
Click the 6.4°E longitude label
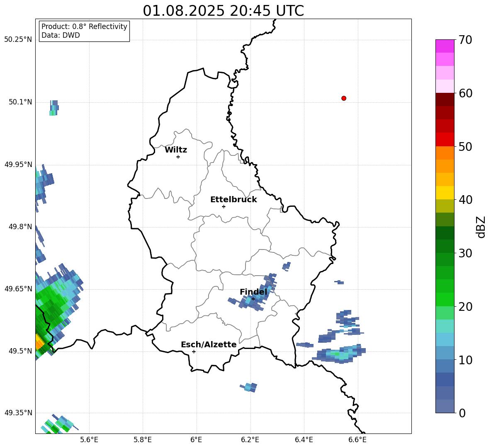[x=304, y=440]
